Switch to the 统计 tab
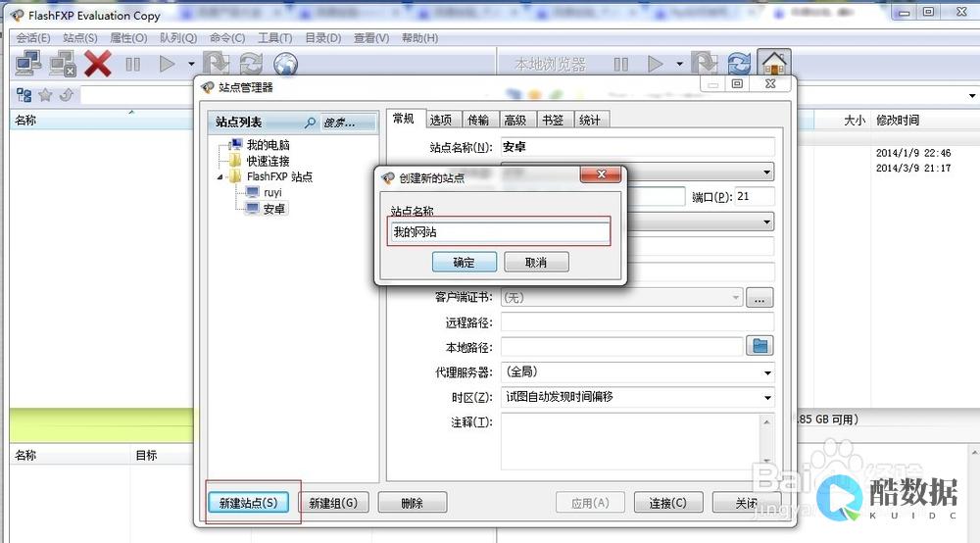Image resolution: width=980 pixels, height=543 pixels. click(x=589, y=120)
